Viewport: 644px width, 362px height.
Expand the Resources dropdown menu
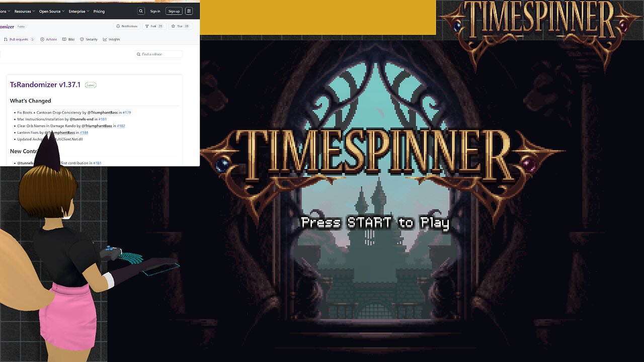[24, 11]
